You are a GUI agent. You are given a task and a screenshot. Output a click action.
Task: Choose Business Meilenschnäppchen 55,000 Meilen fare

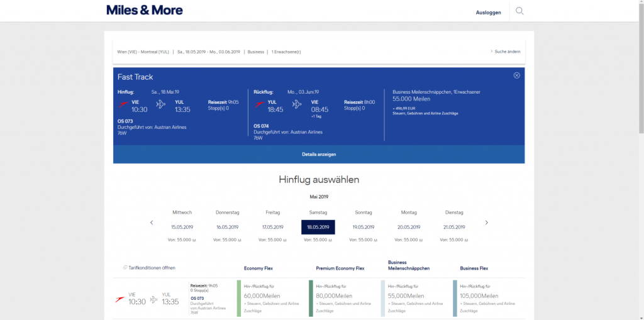click(x=415, y=299)
